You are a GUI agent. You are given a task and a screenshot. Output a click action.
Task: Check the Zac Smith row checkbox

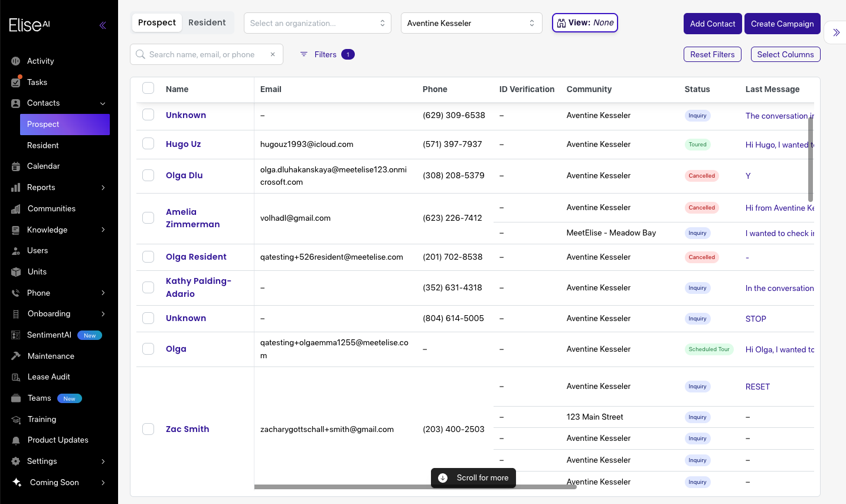[148, 429]
